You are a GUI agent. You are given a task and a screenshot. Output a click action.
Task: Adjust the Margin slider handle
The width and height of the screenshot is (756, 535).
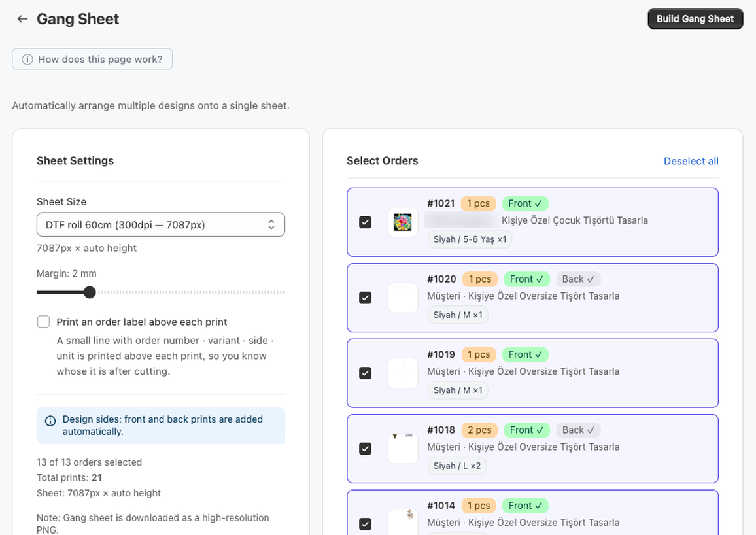[90, 292]
